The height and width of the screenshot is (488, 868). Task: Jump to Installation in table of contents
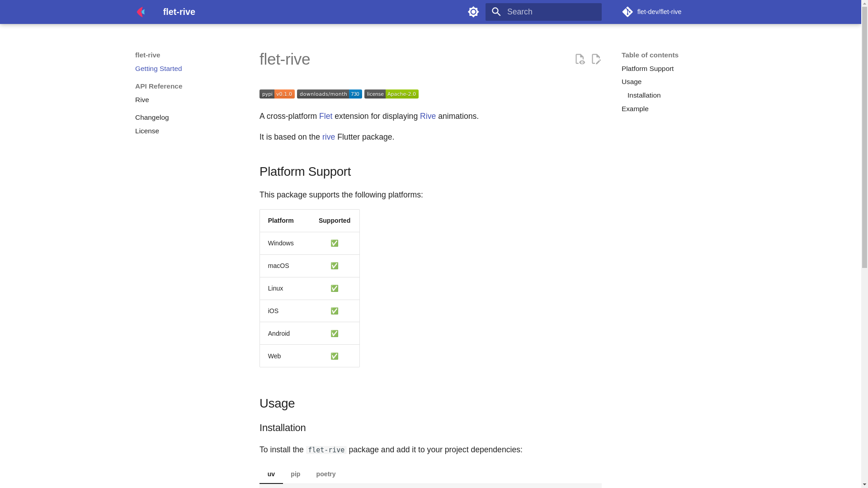coord(644,95)
